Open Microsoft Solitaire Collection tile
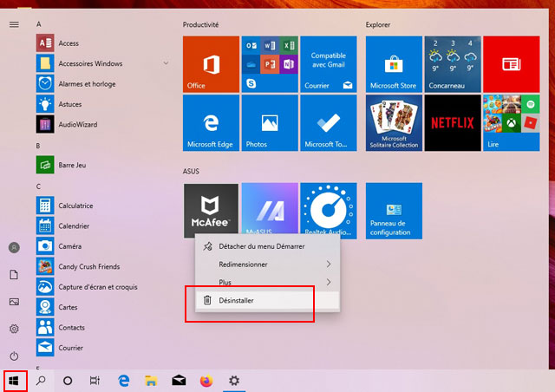 click(x=394, y=123)
